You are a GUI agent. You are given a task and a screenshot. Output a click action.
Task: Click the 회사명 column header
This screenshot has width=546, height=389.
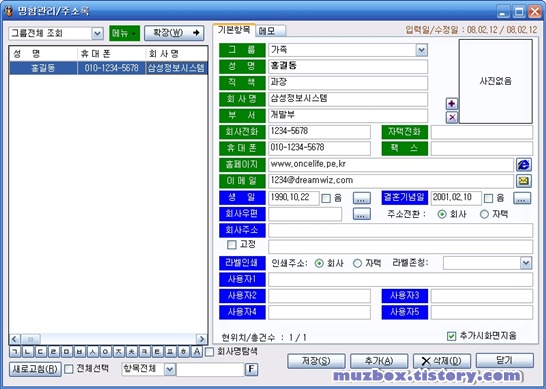point(177,54)
